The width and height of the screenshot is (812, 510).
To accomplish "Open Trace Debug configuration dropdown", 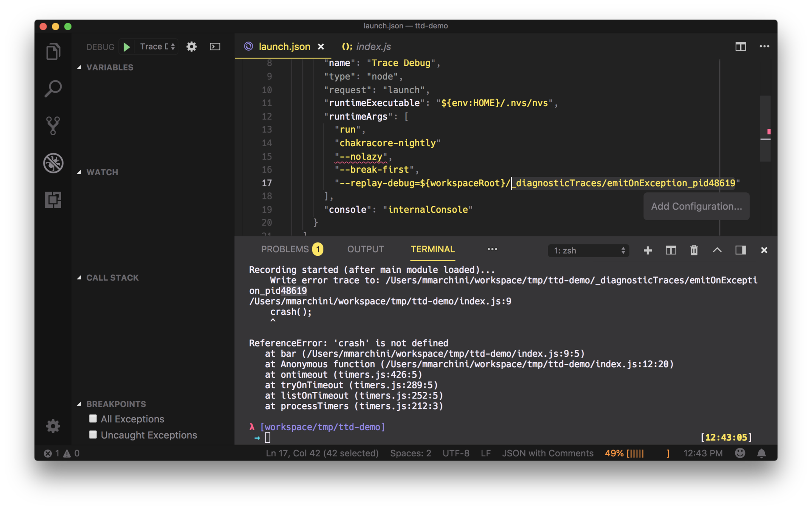I will [157, 47].
